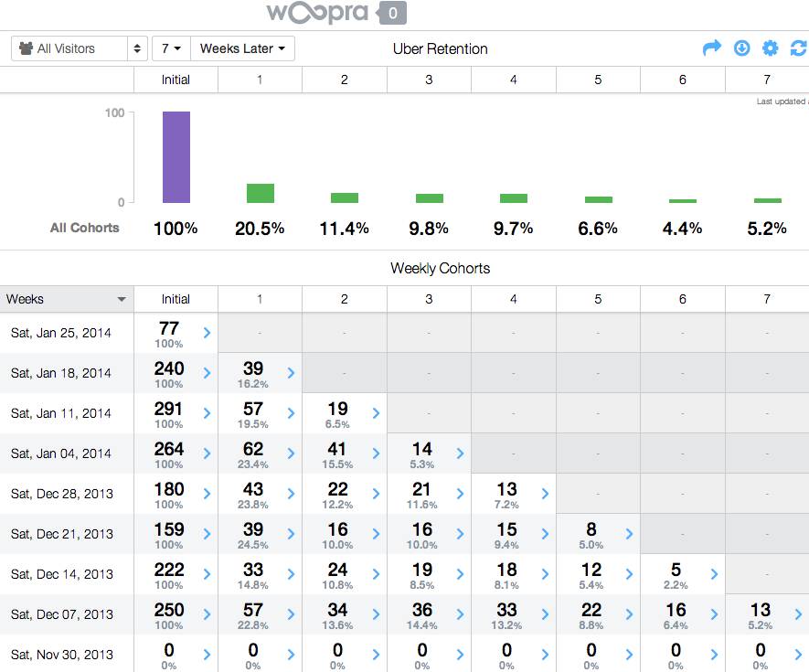Click the Woopra notification counter badge
Screen dimensions: 809x672
tap(392, 13)
